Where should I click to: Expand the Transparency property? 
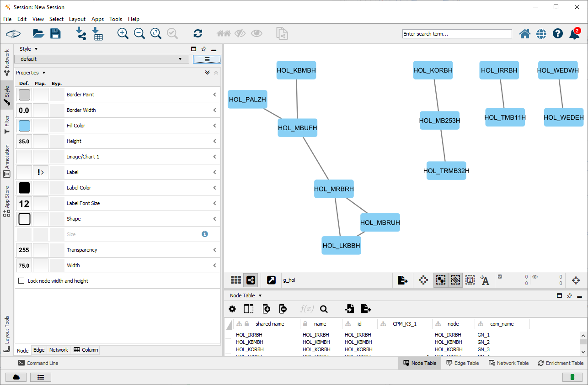[x=214, y=250]
